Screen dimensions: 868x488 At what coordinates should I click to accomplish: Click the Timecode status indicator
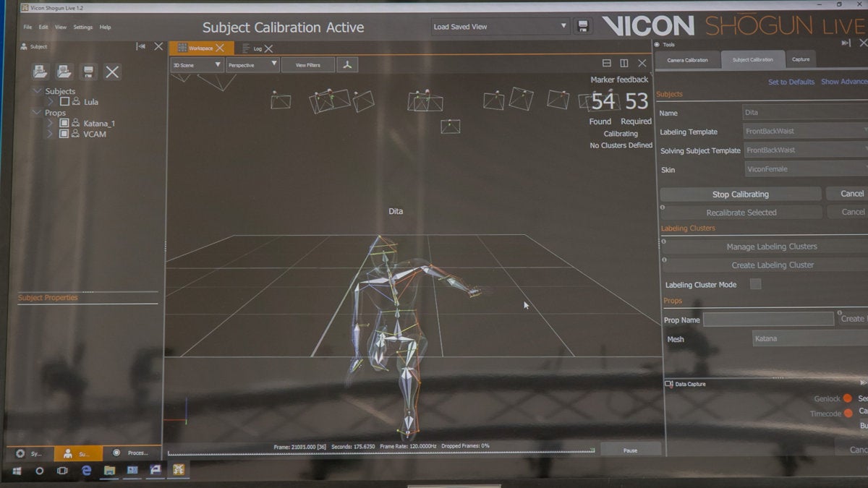848,413
